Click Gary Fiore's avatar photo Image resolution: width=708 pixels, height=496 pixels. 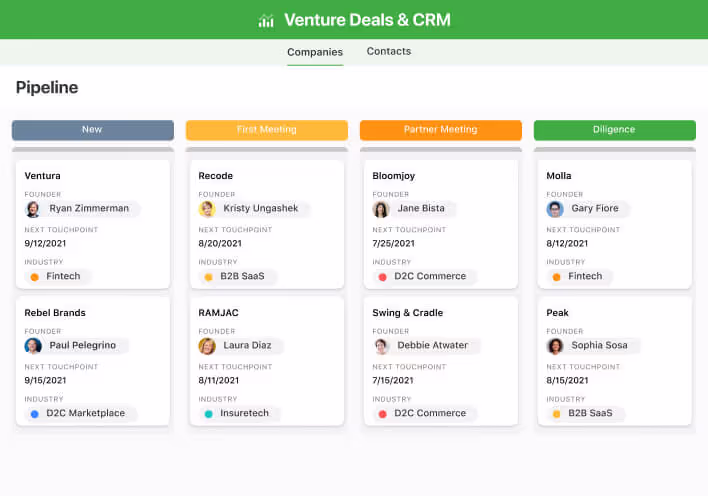pos(555,209)
